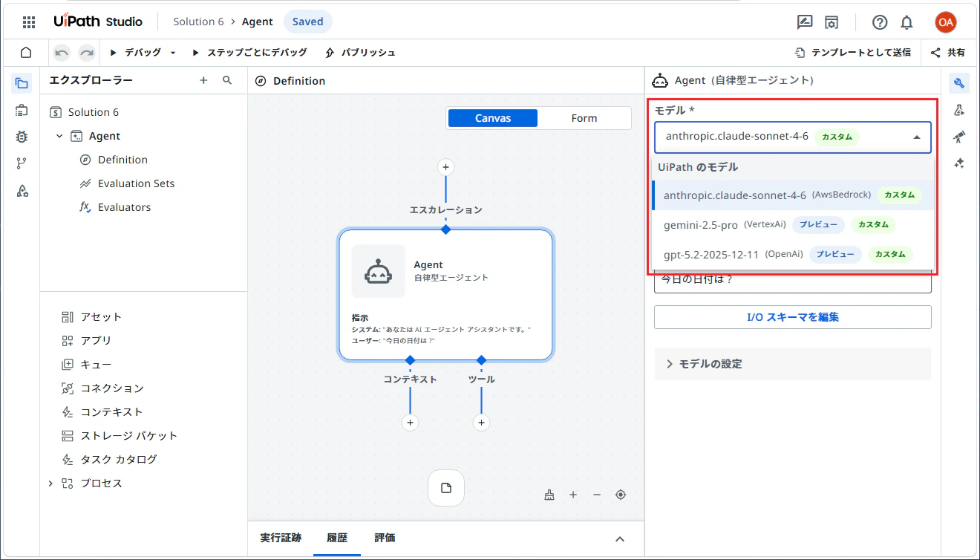This screenshot has width=980, height=560.
Task: Open the デバッグ dropdown arrow
Action: click(x=173, y=53)
